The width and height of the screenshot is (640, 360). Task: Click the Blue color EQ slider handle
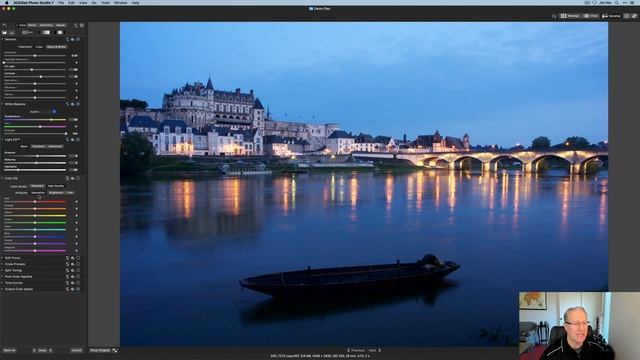[35, 236]
